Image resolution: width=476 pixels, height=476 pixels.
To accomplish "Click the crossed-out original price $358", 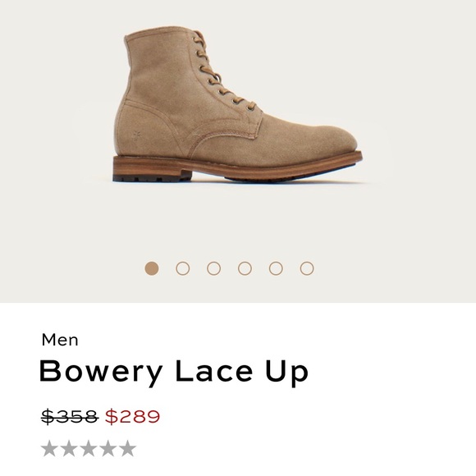I will click(x=70, y=416).
